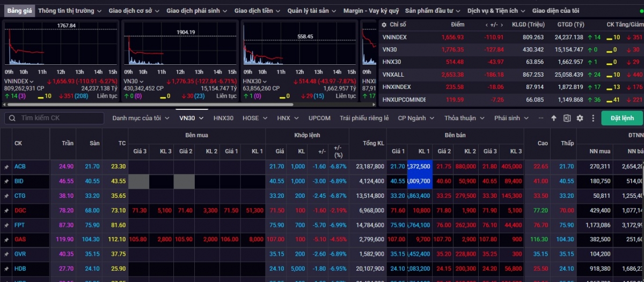Click the pin icon beside GAS
Image resolution: width=644 pixels, height=282 pixels.
click(x=6, y=240)
